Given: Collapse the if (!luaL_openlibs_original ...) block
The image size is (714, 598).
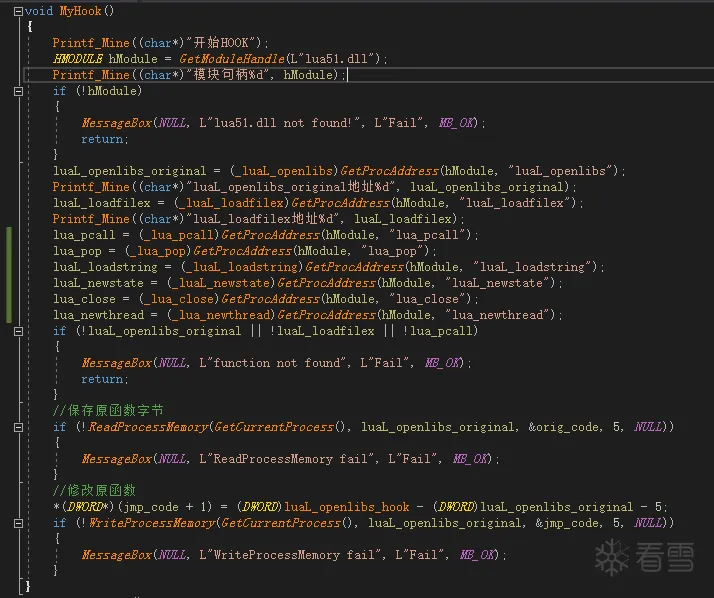Looking at the screenshot, I should pyautogui.click(x=18, y=332).
